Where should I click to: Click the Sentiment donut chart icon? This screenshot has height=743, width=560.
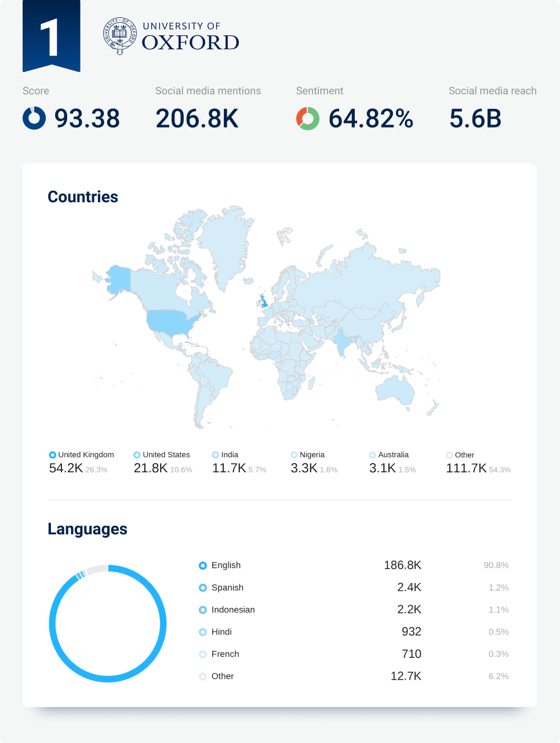click(308, 118)
